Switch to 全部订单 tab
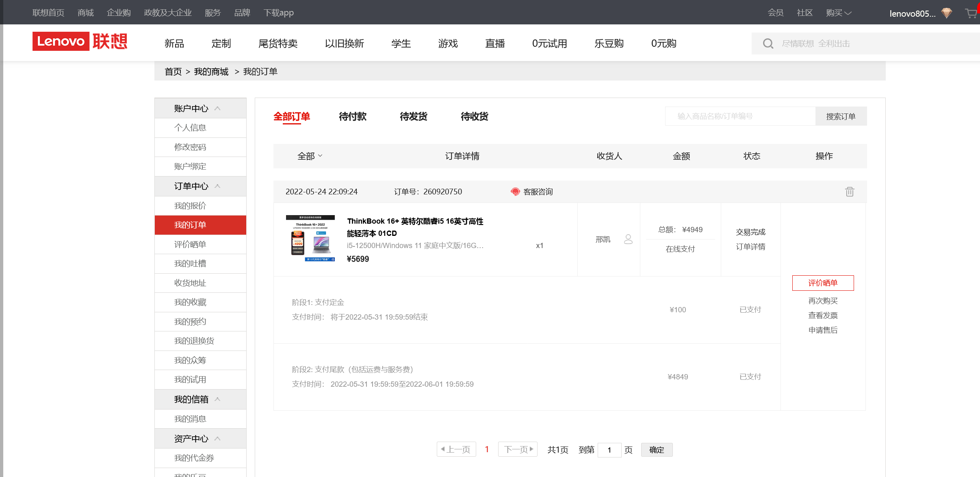 point(292,116)
